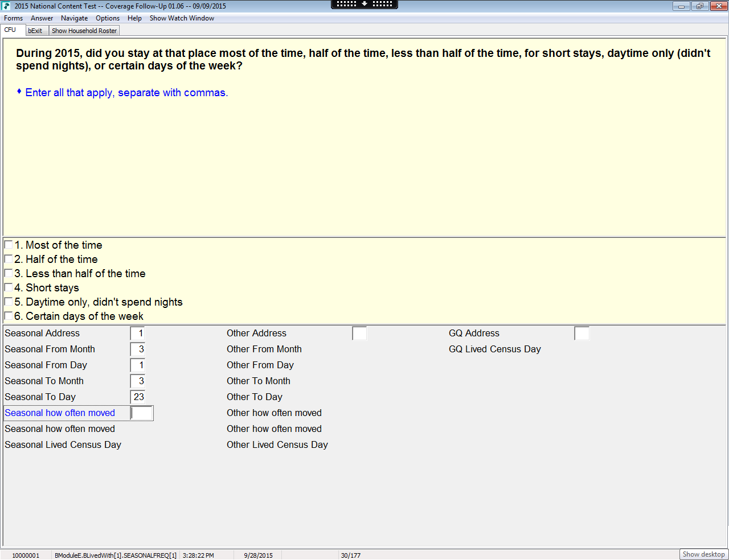Viewport: 729px width, 560px height.
Task: Click the 'Other To Month' label
Action: (x=259, y=381)
